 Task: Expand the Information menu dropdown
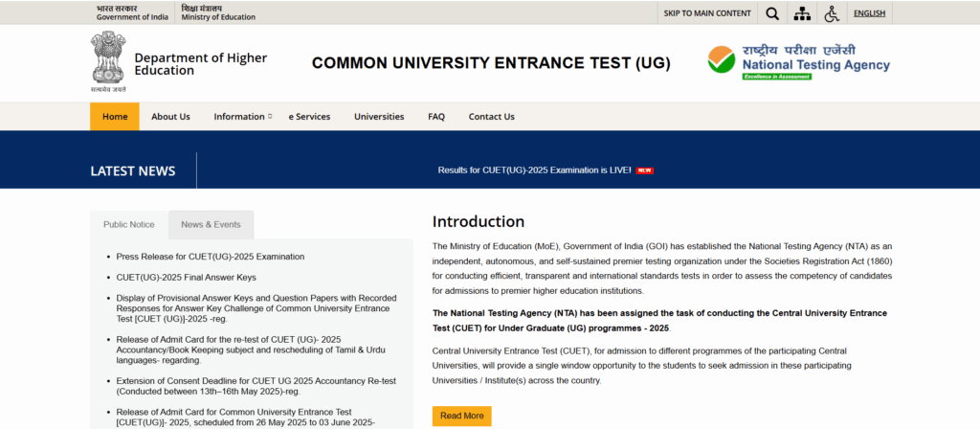click(x=242, y=117)
